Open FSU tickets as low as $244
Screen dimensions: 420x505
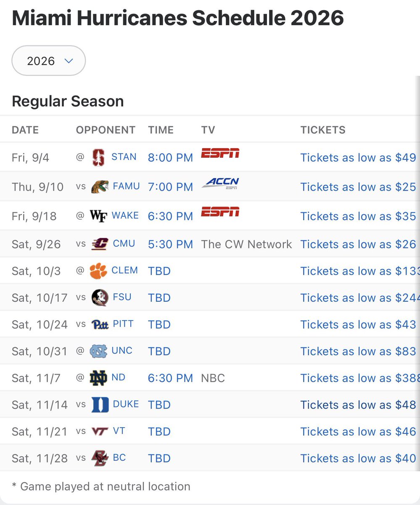[360, 298]
